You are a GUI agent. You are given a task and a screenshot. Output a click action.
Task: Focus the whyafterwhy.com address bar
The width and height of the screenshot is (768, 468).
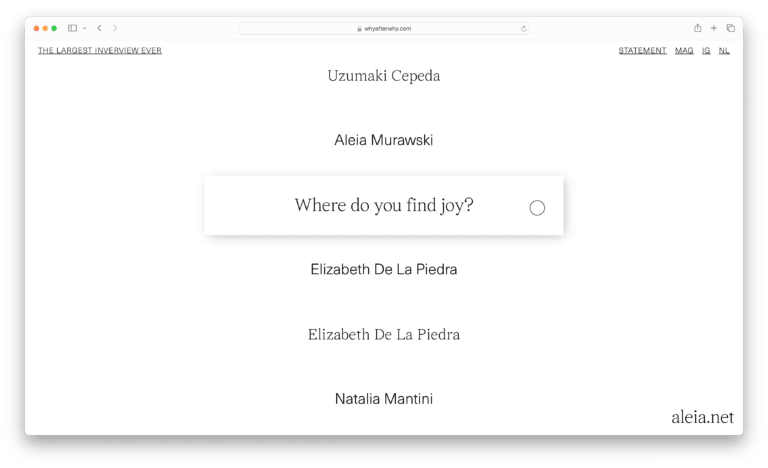tap(384, 29)
